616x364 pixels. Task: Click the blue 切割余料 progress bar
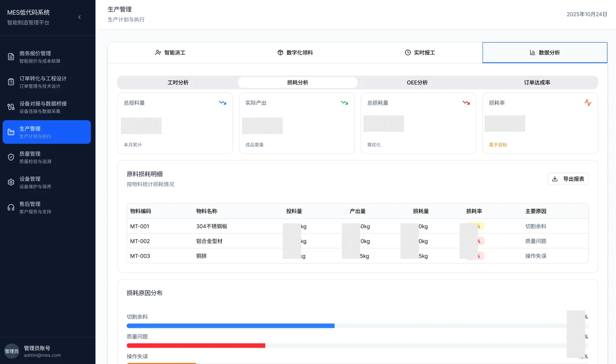tap(230, 326)
